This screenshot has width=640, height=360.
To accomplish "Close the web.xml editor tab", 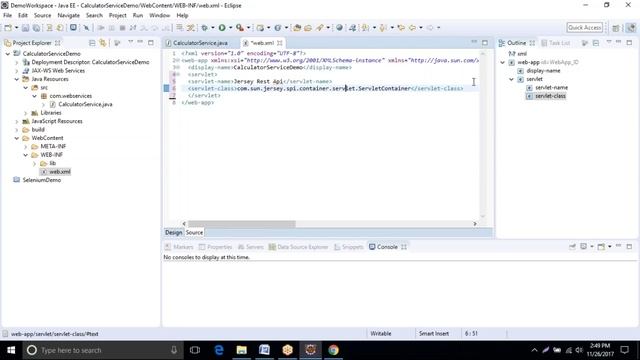I will (280, 43).
